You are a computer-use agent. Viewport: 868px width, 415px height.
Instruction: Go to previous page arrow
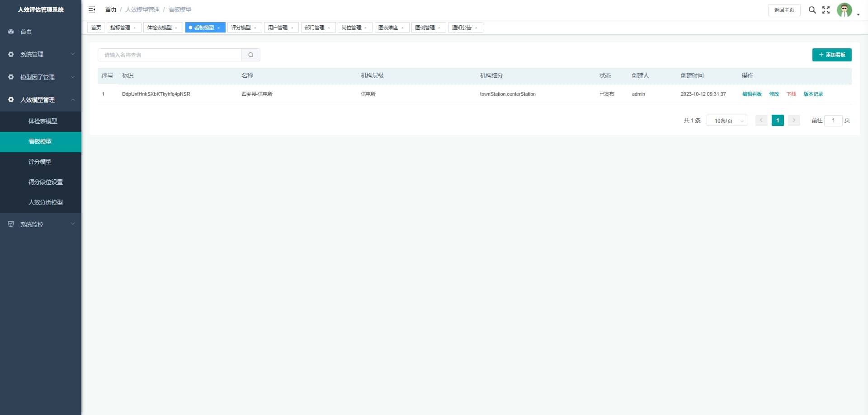pyautogui.click(x=761, y=121)
